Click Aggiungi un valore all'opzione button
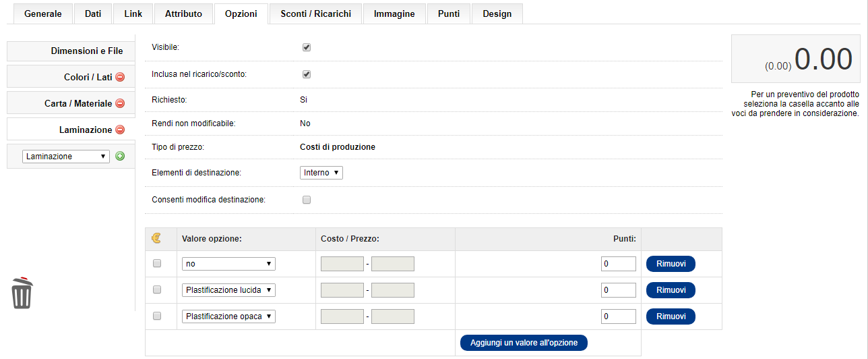The image size is (868, 359). (x=524, y=343)
